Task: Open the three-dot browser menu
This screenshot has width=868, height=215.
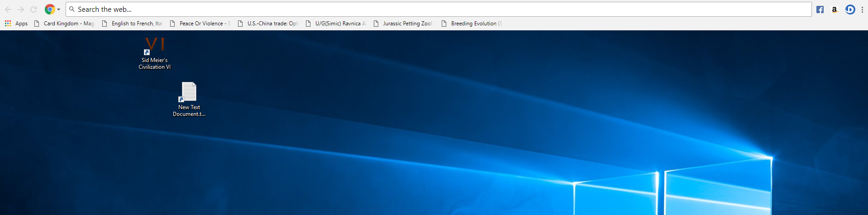Action: (x=862, y=10)
